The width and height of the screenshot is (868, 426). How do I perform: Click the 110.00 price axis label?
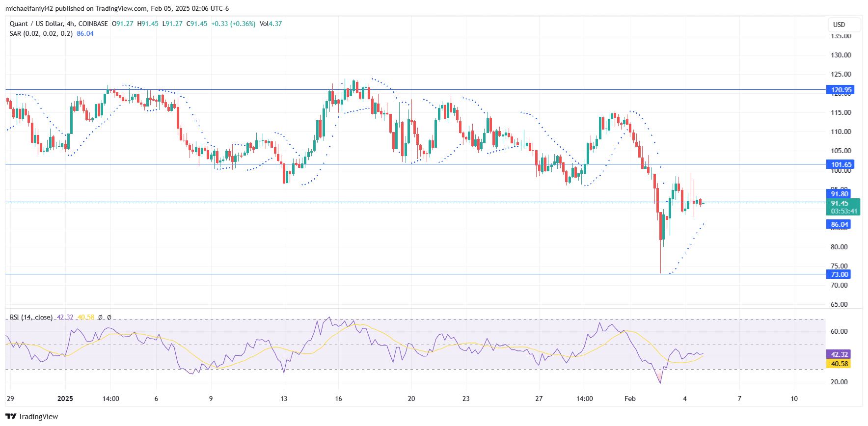pos(841,132)
